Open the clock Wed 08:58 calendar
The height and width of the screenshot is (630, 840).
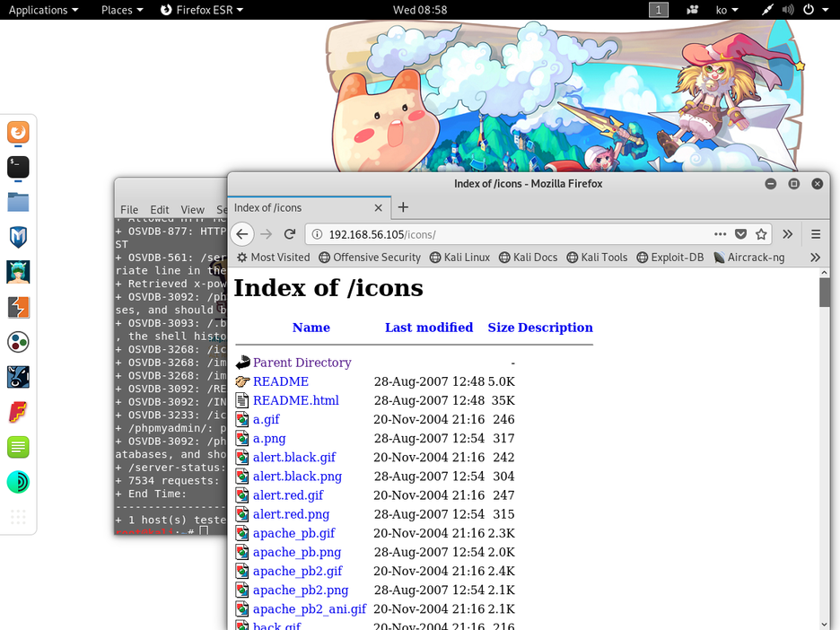point(420,10)
